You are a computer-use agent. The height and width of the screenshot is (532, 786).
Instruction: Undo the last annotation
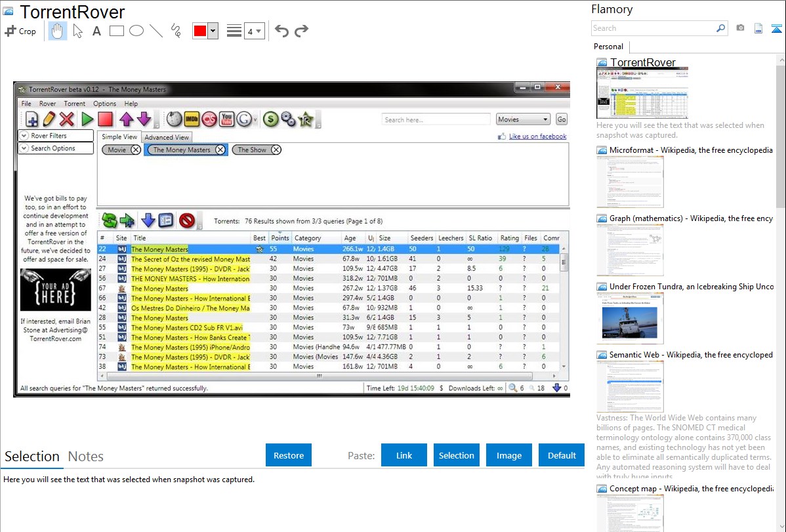tap(281, 31)
